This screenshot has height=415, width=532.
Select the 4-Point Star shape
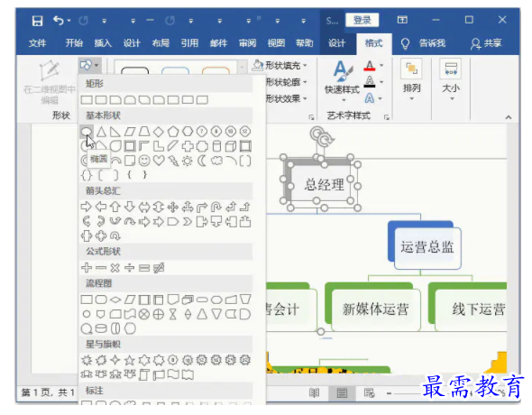[115, 360]
